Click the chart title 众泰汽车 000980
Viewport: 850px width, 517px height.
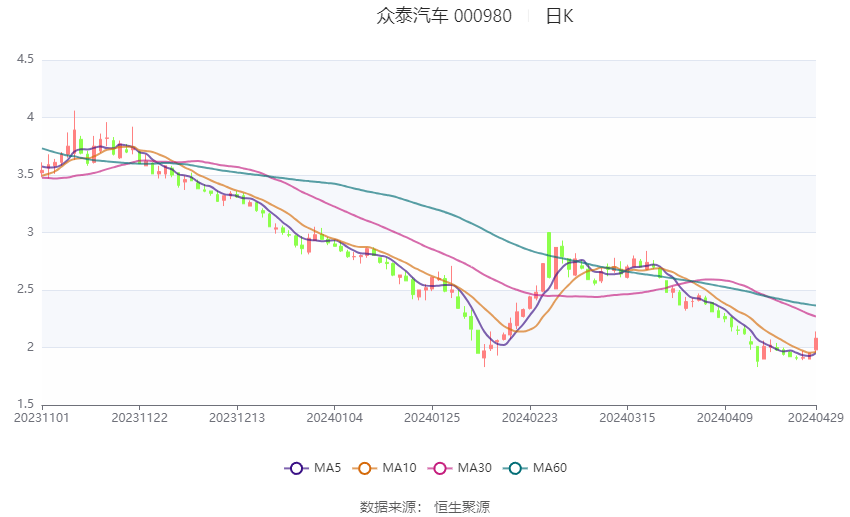click(x=444, y=16)
